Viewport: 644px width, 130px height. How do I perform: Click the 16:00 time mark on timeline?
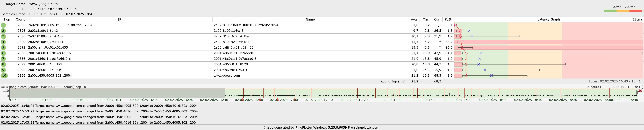pyautogui.click(x=74, y=100)
